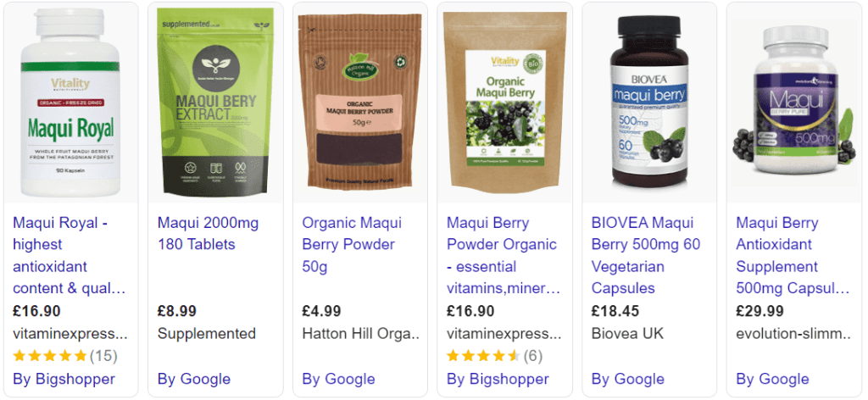Click 'By Bigshopper' under Maqui Royal
This screenshot has width=868, height=400.
64,379
